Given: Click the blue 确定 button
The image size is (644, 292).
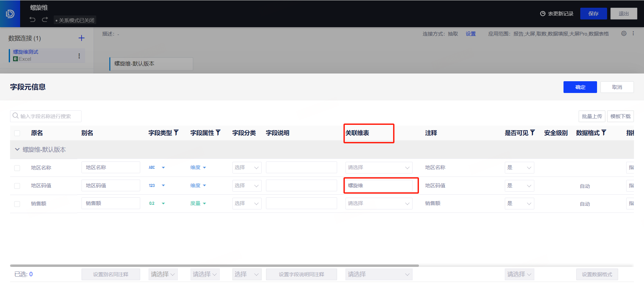Looking at the screenshot, I should coord(580,87).
